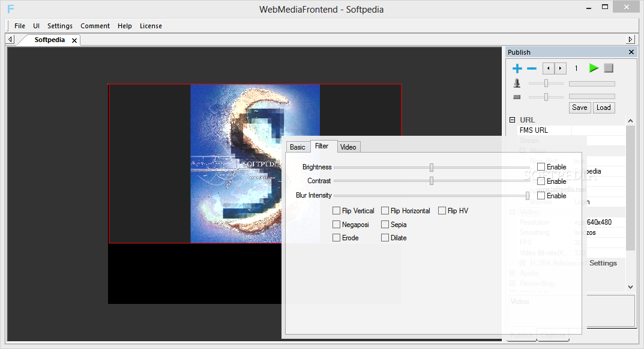Screen dimensions: 644x349
Task: Add a new publish profile with plus icon
Action: pyautogui.click(x=517, y=68)
